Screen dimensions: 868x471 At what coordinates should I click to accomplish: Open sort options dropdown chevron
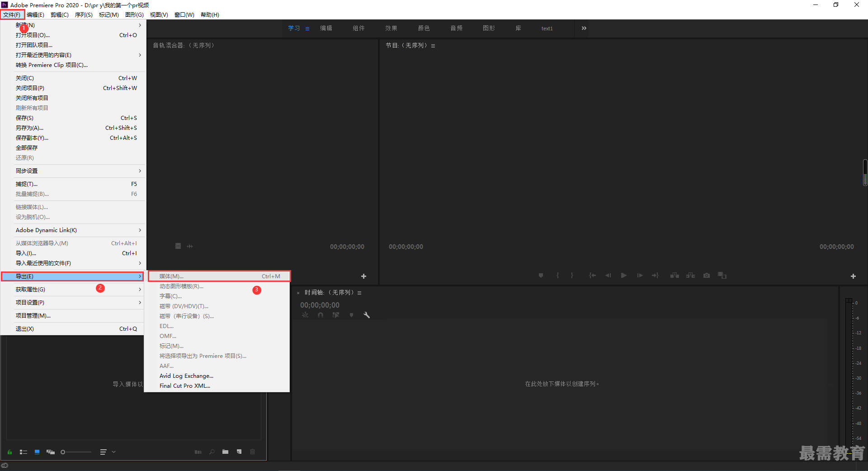pyautogui.click(x=113, y=452)
